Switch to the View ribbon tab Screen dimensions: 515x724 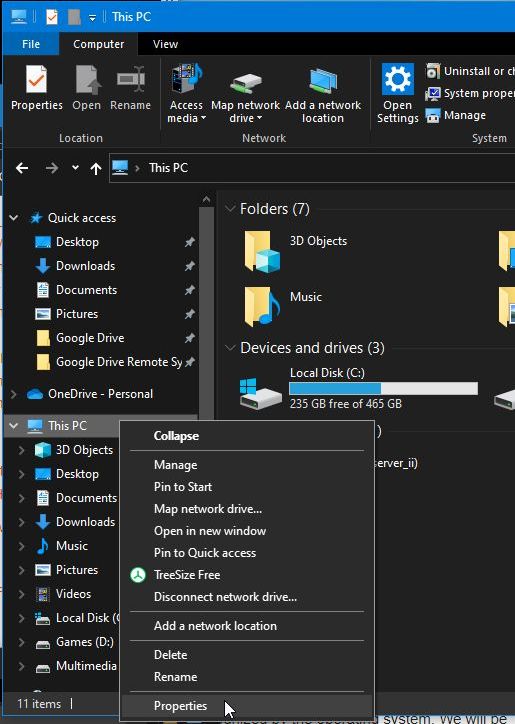tap(165, 44)
